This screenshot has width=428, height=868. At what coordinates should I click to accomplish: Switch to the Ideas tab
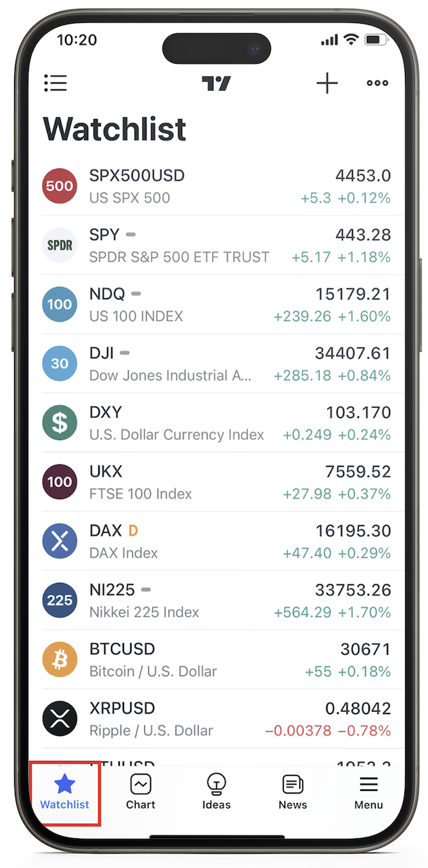[x=216, y=792]
